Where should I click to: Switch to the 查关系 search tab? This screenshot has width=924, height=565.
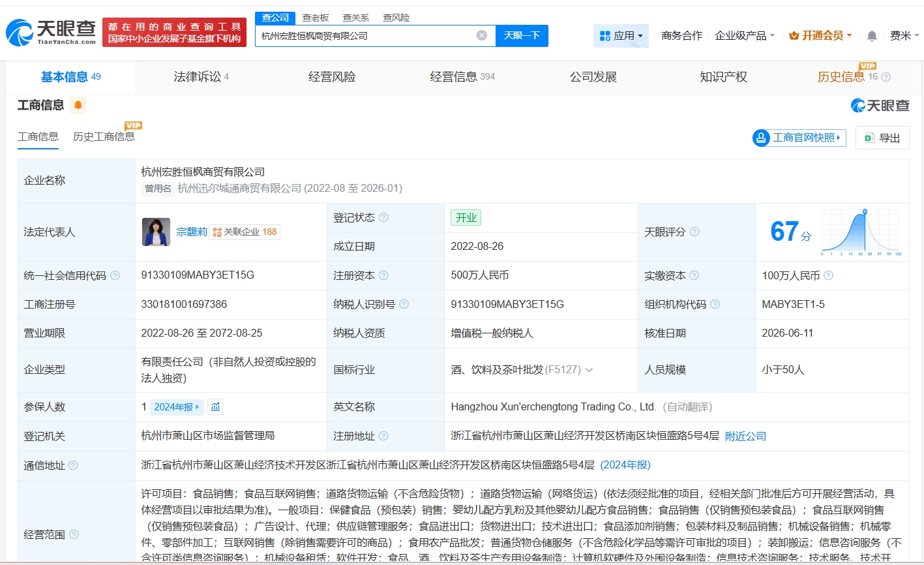[356, 18]
